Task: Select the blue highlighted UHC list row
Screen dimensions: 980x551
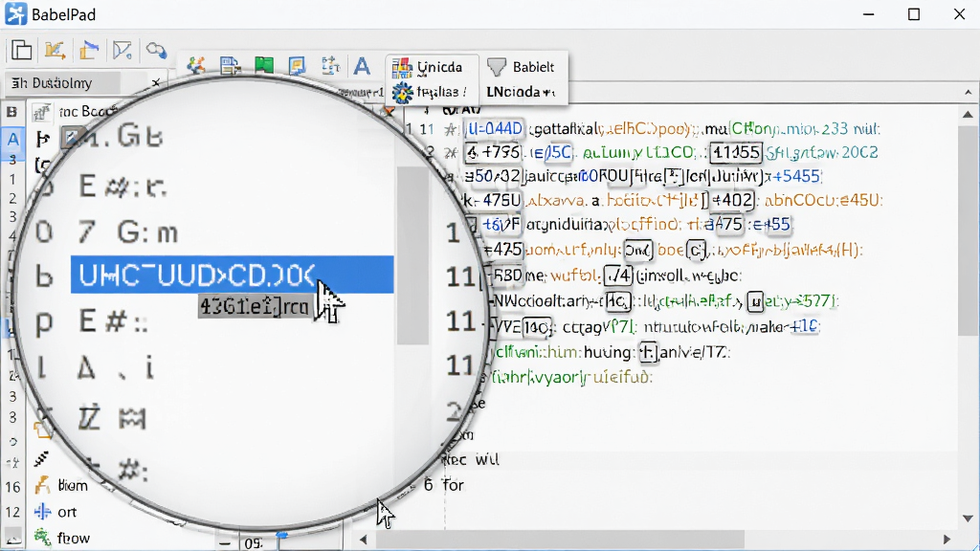Action: (232, 275)
